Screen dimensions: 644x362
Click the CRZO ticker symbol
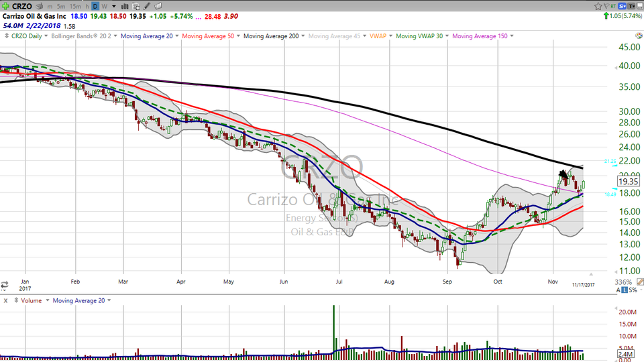[x=21, y=6]
